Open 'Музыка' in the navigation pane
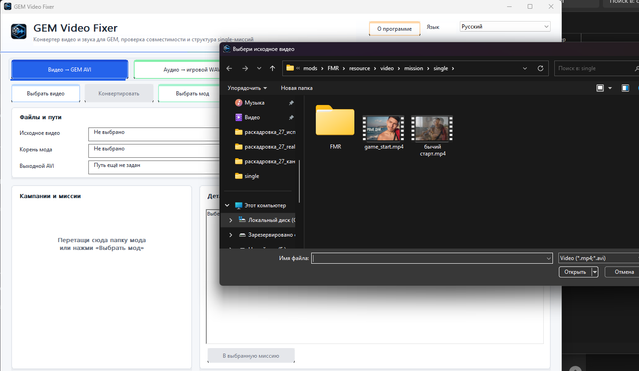 pyautogui.click(x=254, y=103)
